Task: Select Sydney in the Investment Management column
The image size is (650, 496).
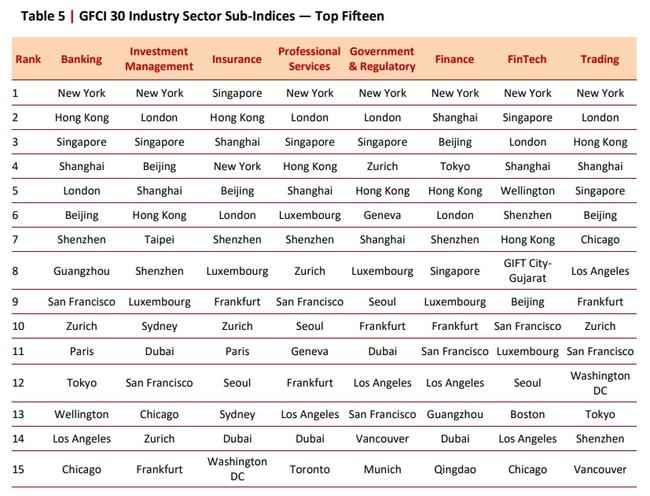Action: pyautogui.click(x=159, y=326)
